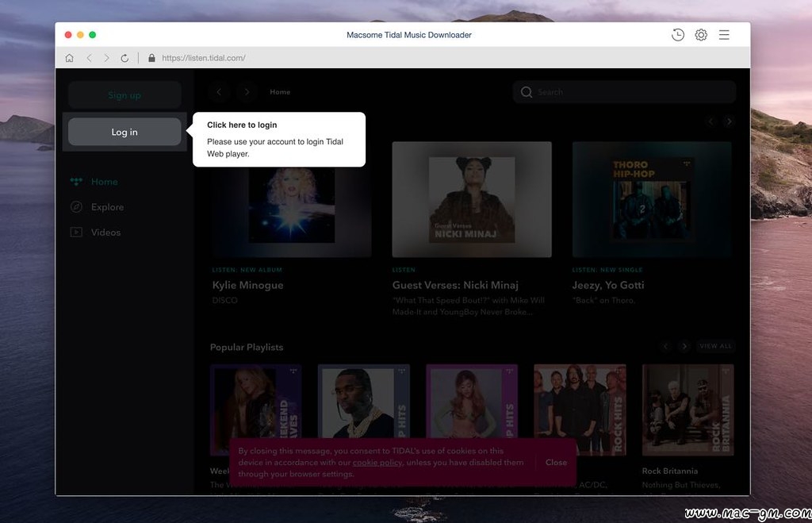The image size is (812, 523).
Task: Navigate forward with the address bar arrow
Action: tap(107, 58)
